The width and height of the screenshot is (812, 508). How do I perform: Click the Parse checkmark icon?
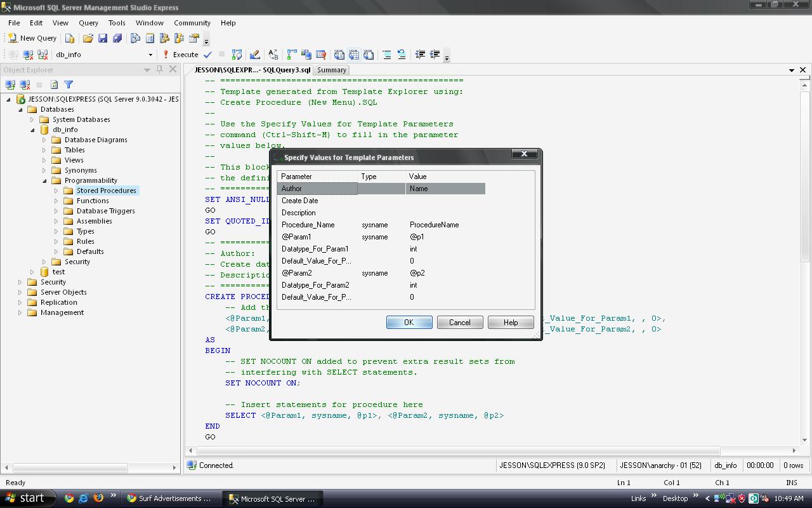pos(207,55)
